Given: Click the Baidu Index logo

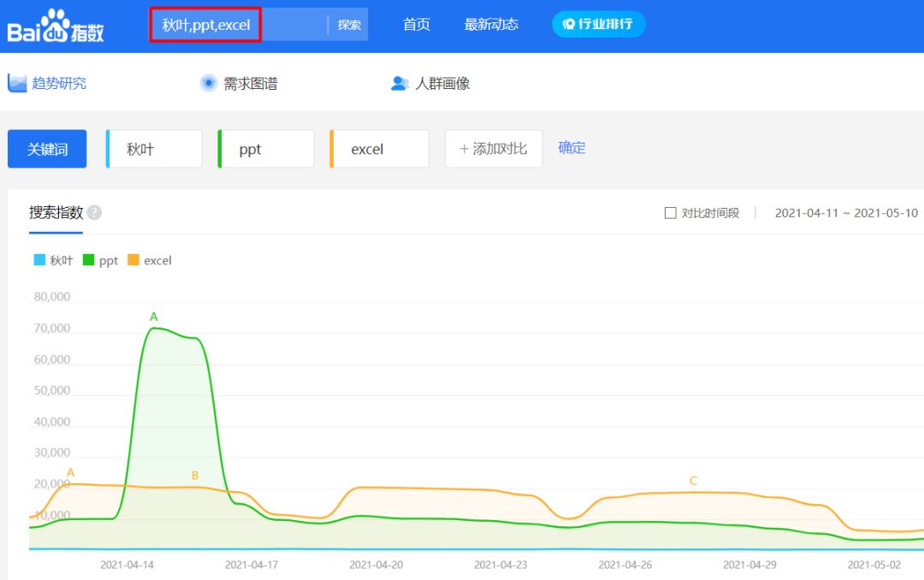Looking at the screenshot, I should (x=56, y=26).
